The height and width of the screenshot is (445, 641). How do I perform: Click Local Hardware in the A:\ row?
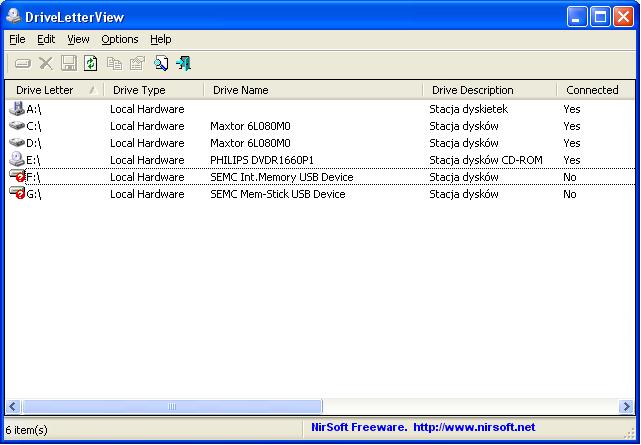(x=147, y=109)
